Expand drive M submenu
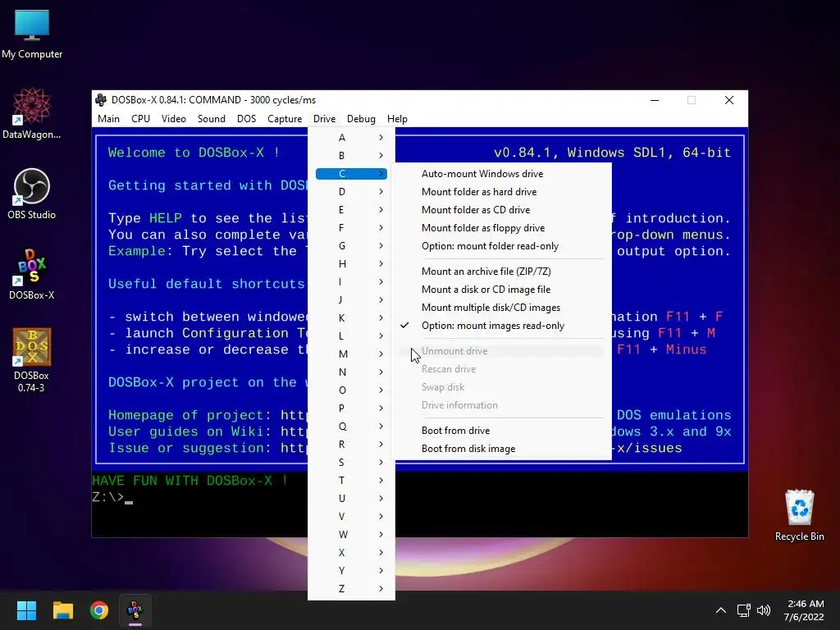 (x=351, y=354)
